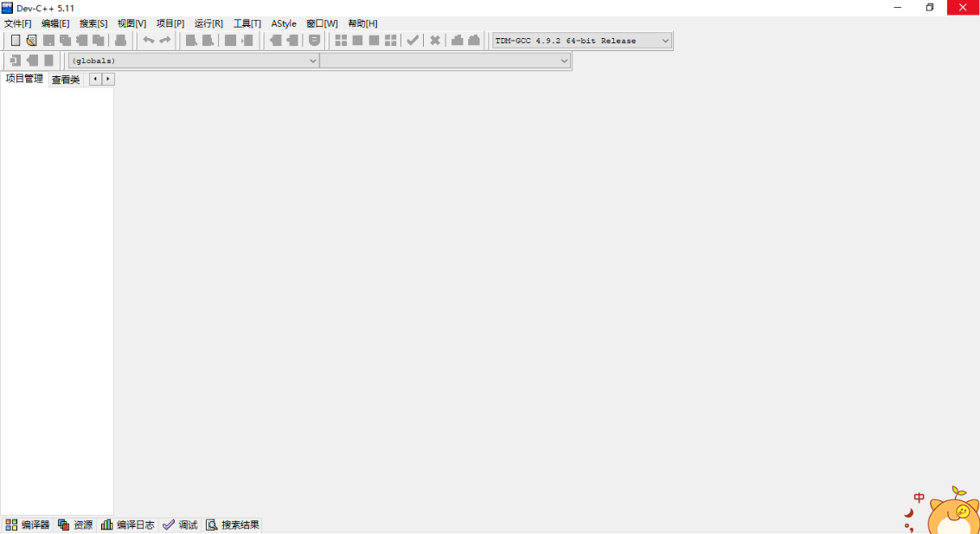Click the New file toolbar icon
This screenshot has width=980, height=534.
click(16, 41)
